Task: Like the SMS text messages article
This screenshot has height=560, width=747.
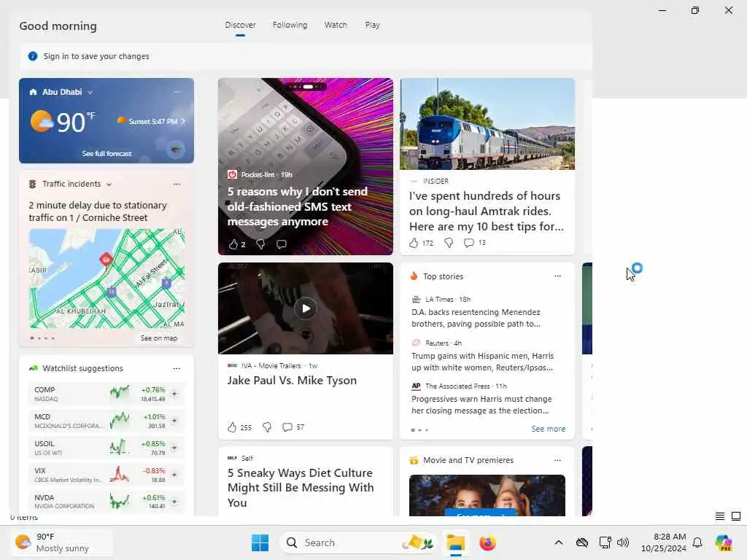Action: tap(233, 244)
